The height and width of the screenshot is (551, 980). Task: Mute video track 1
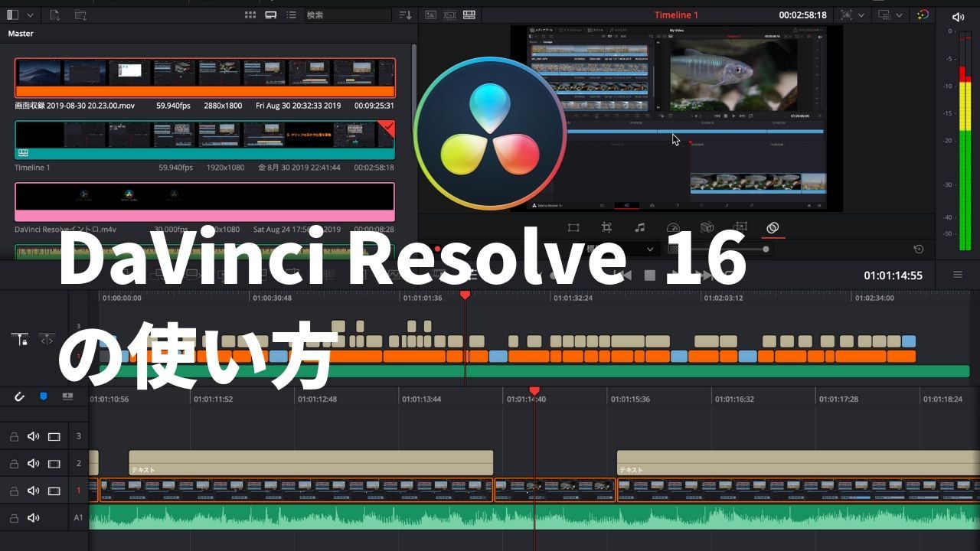[33, 491]
